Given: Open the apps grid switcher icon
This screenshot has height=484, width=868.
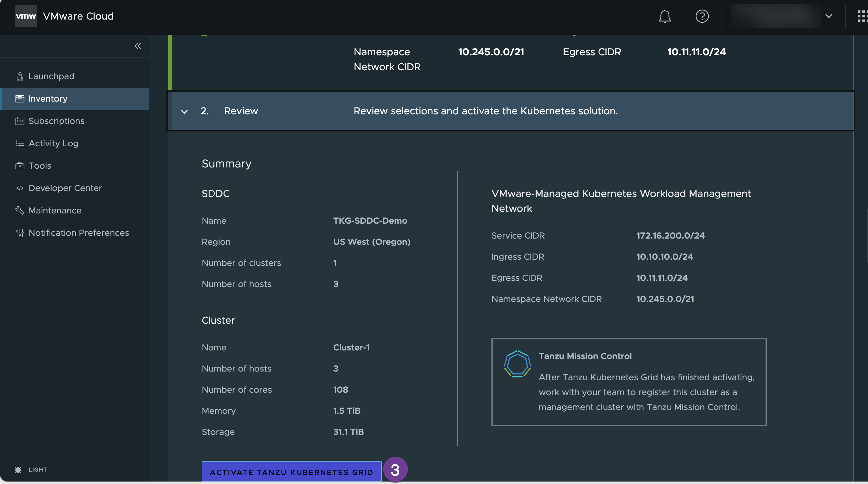Looking at the screenshot, I should pos(862,16).
